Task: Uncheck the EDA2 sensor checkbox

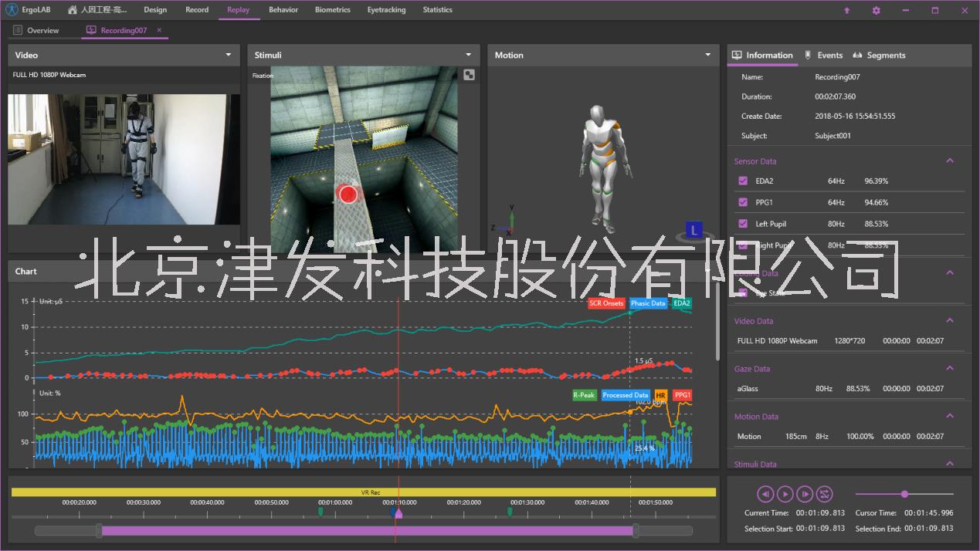Action: pyautogui.click(x=743, y=181)
